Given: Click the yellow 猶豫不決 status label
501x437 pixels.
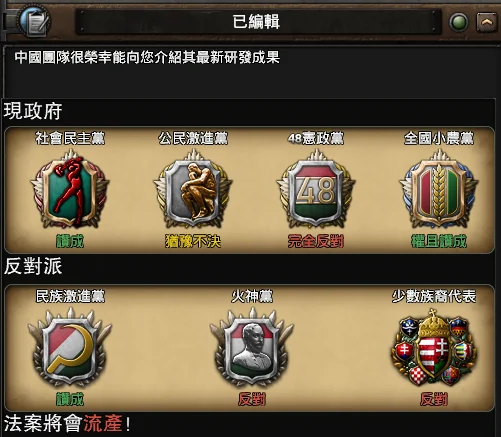Looking at the screenshot, I should click(193, 241).
